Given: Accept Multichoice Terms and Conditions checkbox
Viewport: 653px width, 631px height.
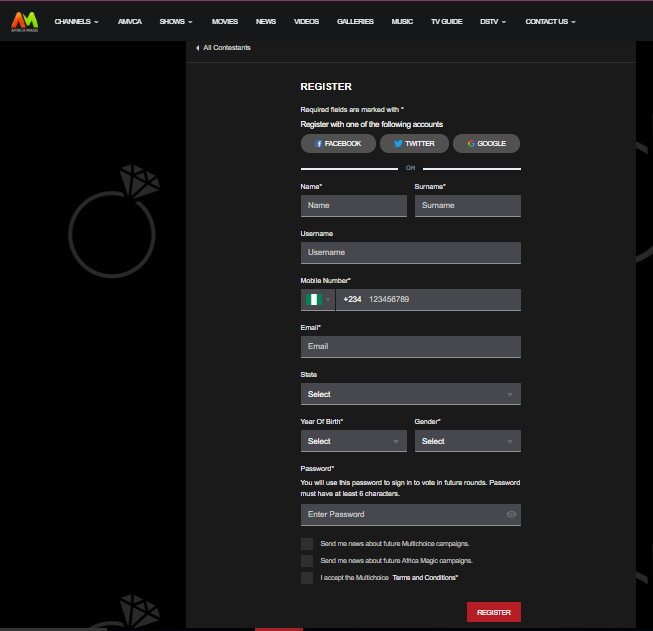Looking at the screenshot, I should (x=307, y=578).
